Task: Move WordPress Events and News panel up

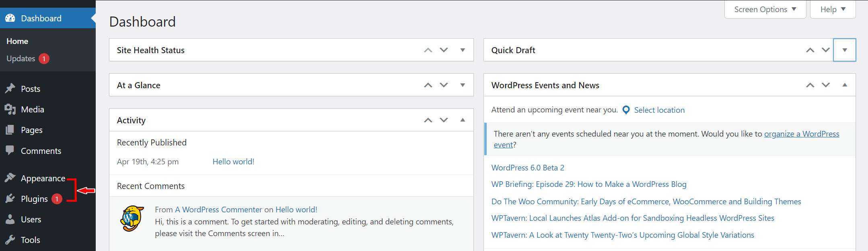Action: (810, 85)
